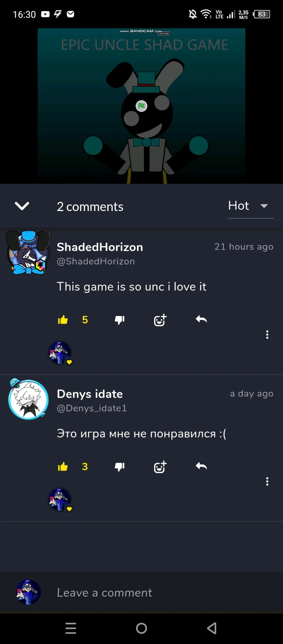283x644 pixels.
Task: Dislike Denys idate's comment
Action: click(x=120, y=467)
